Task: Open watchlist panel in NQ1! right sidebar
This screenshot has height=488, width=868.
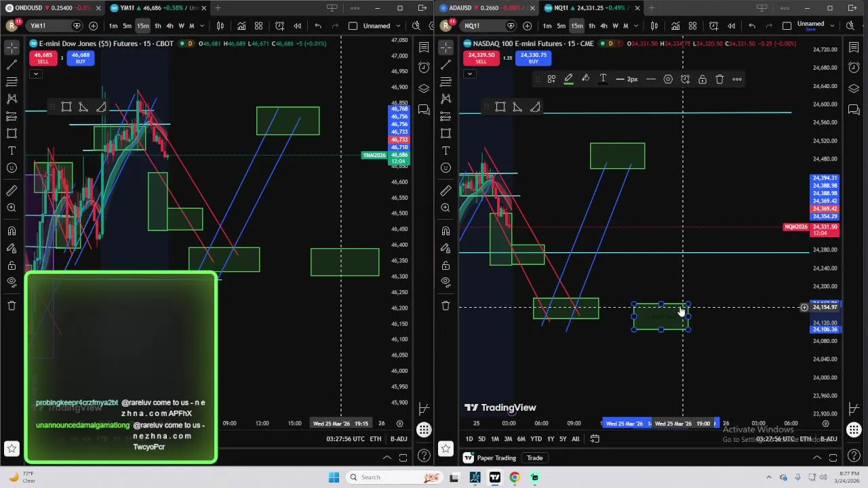Action: pos(854,47)
